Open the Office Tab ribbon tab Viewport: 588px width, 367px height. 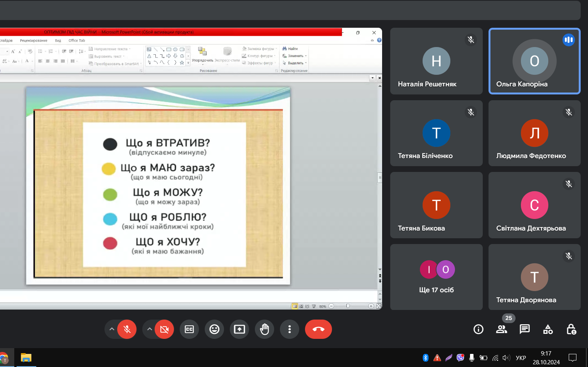[x=77, y=40]
